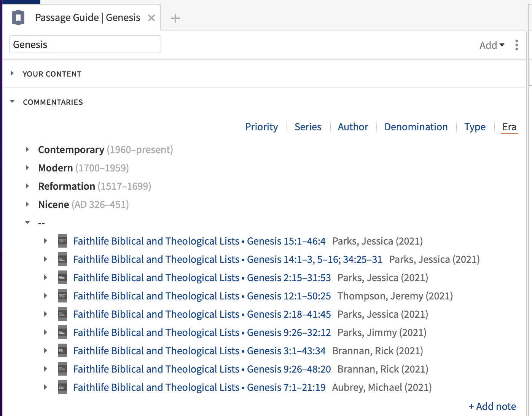Open Faithlife Lists link Genesis 3:1–43:34
Image resolution: width=532 pixels, height=416 pixels.
(x=199, y=351)
